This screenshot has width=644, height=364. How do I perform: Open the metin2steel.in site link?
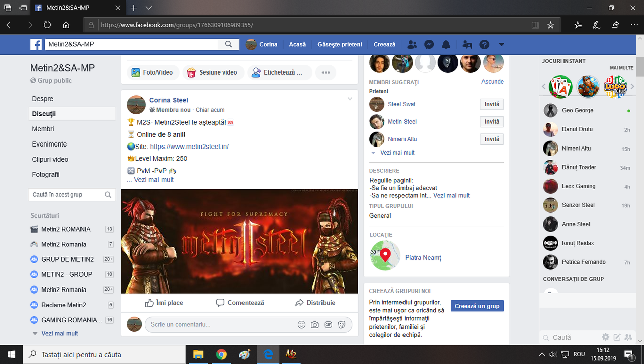pyautogui.click(x=190, y=147)
